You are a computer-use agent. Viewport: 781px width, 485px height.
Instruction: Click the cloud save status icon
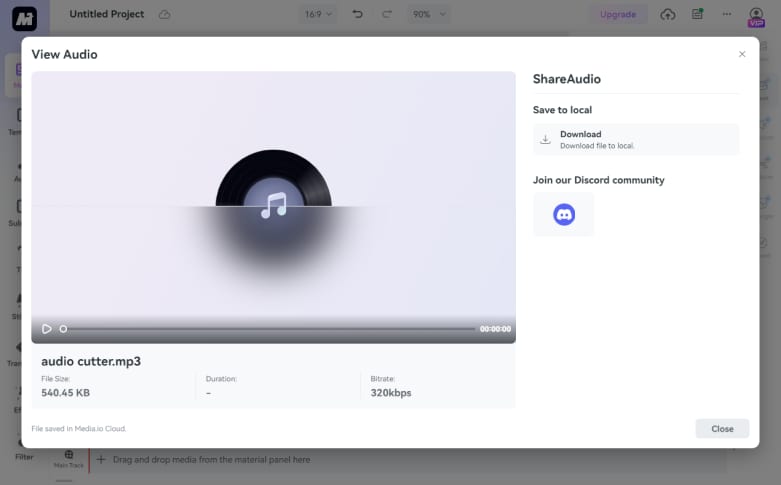click(164, 14)
